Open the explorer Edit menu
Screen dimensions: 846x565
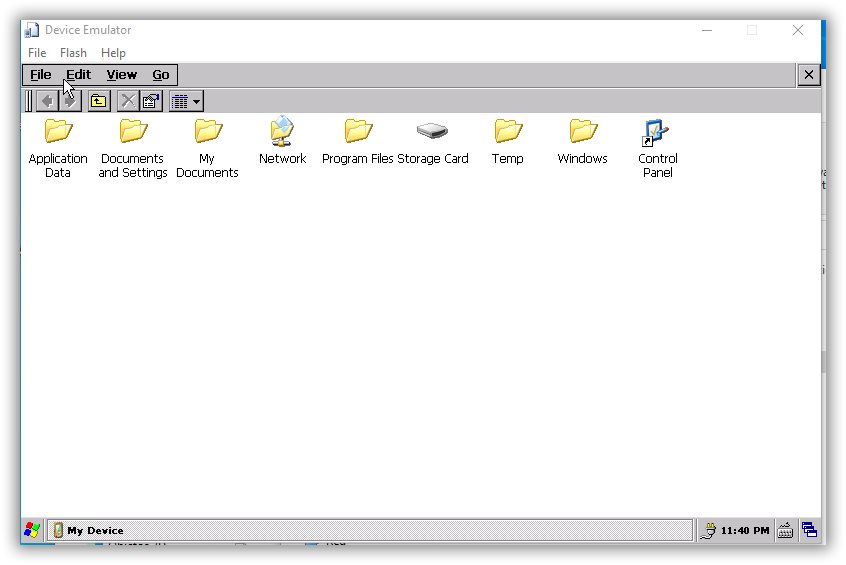tap(78, 74)
